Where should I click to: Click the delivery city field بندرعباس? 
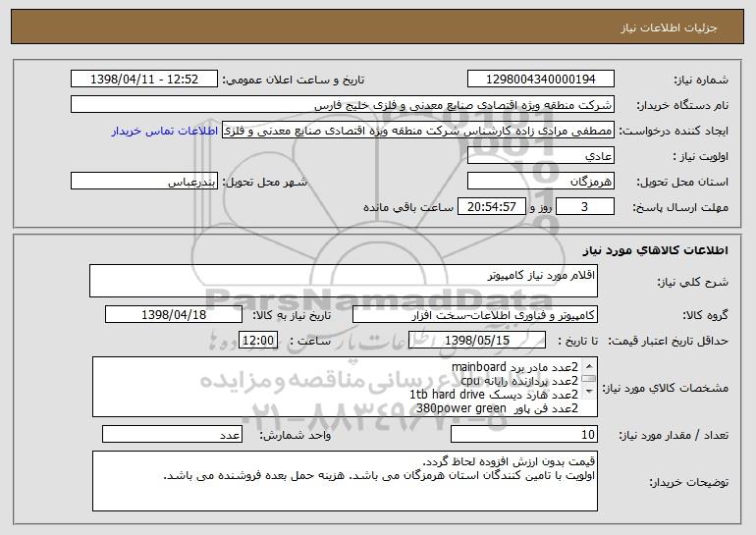(x=144, y=182)
